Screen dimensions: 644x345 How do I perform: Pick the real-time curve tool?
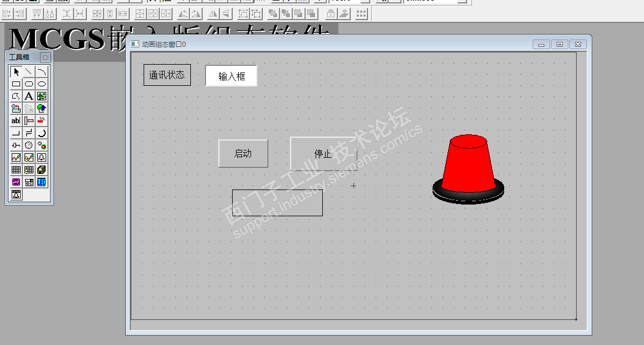16,158
